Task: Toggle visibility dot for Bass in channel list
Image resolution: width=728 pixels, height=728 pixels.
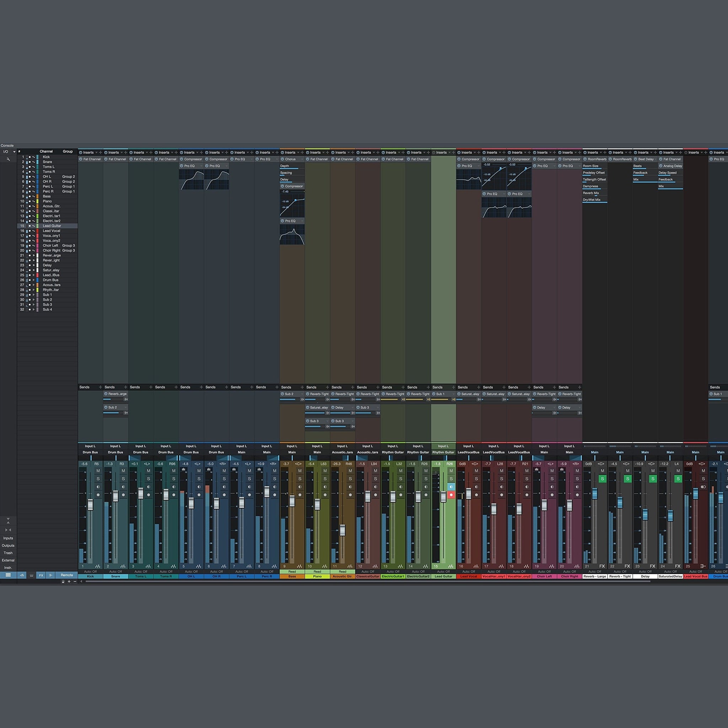Action: [30, 196]
